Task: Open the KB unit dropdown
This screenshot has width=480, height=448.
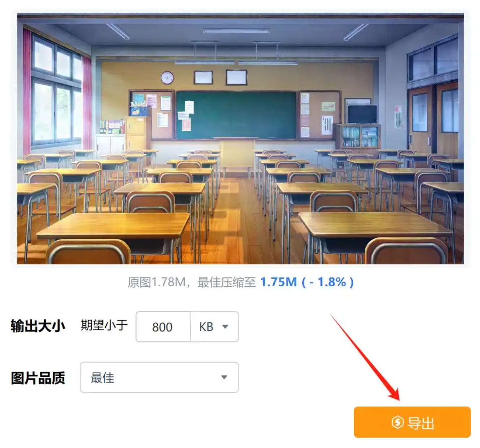Action: [x=214, y=326]
